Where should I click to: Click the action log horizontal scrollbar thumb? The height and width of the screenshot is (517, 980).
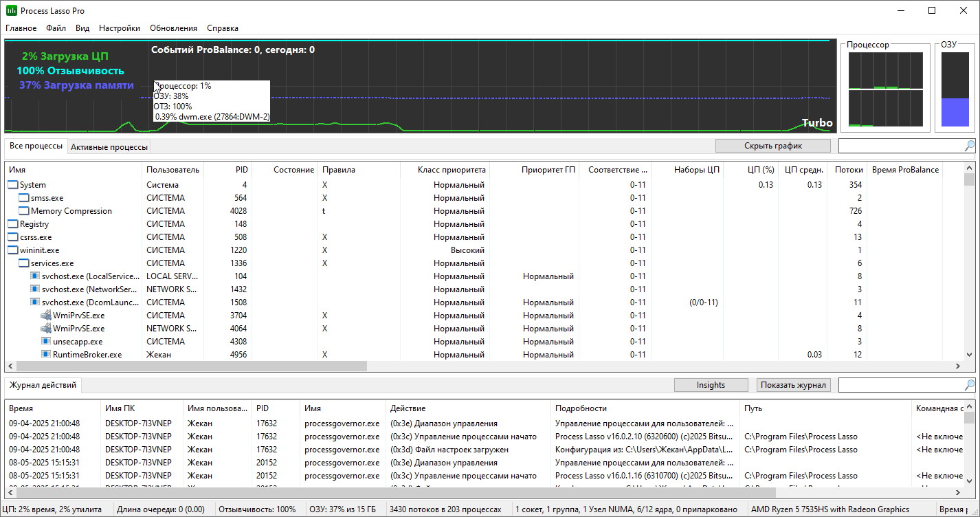pos(397,492)
